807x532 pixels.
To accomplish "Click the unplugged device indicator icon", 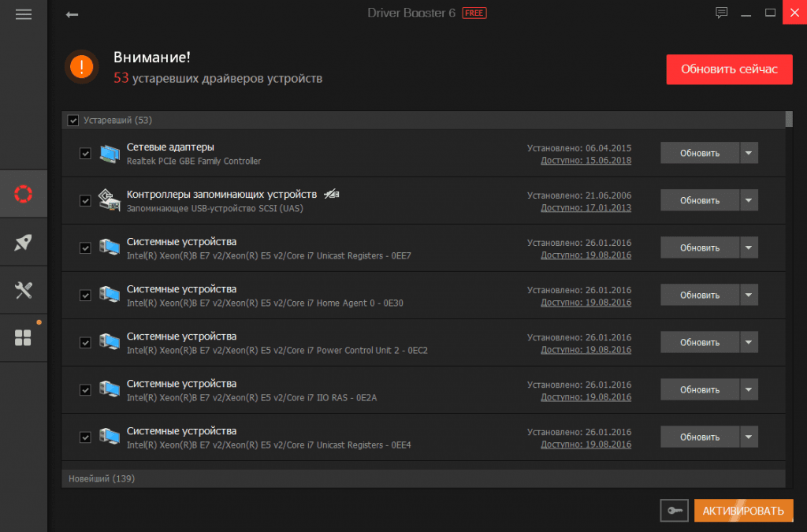I will 332,194.
